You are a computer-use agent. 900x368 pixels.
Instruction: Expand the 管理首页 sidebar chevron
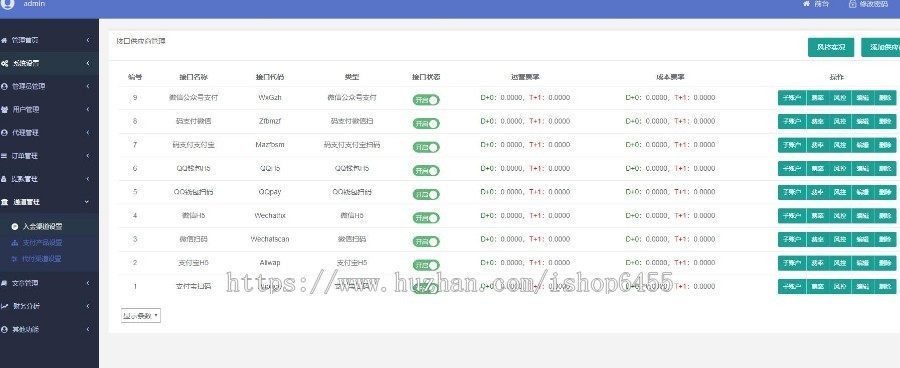[x=88, y=40]
